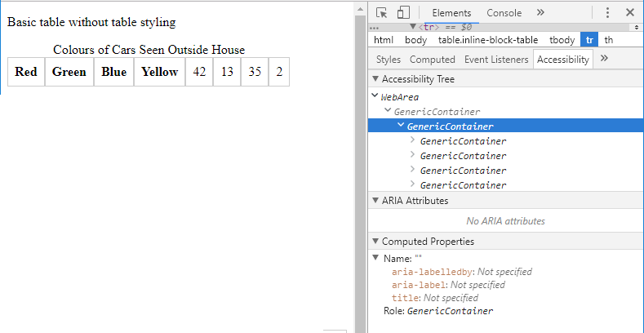The width and height of the screenshot is (644, 333).
Task: Expand the first child GenericContainer node
Action: 413,140
